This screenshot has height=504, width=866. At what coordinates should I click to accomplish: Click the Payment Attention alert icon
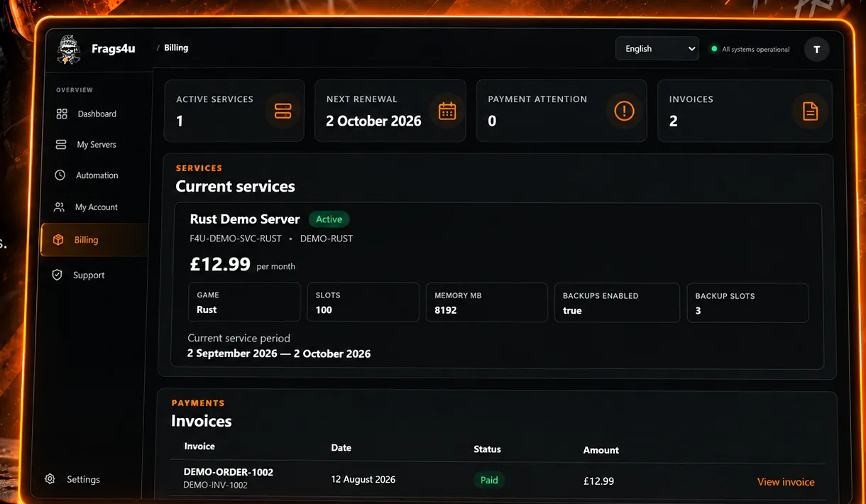click(624, 111)
